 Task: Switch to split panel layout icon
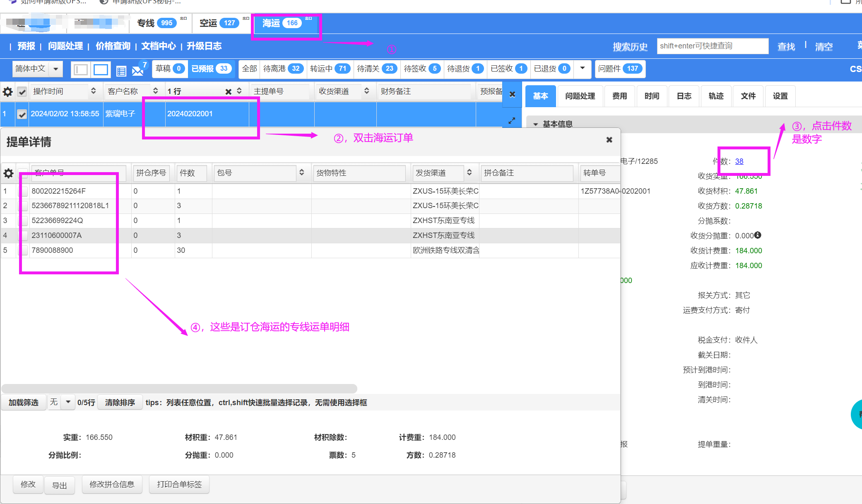coord(81,70)
